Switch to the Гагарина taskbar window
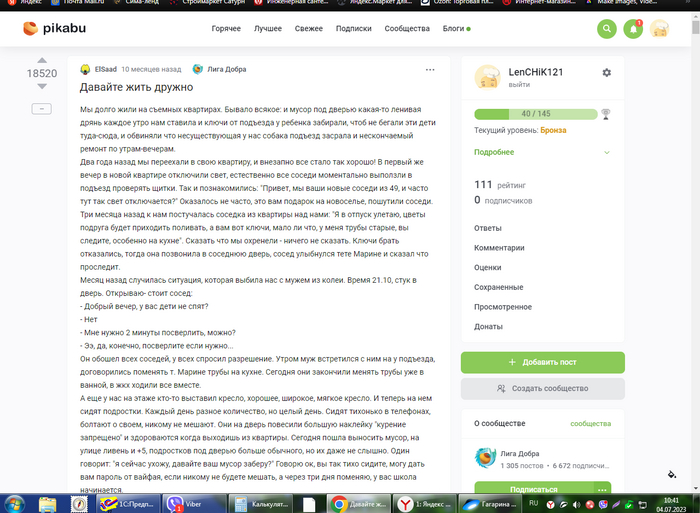 [490, 504]
